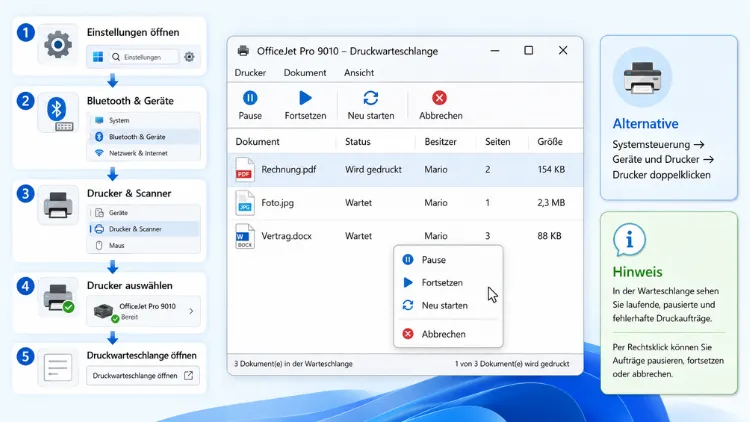Click the Wartet status of Foto.jpg

358,202
